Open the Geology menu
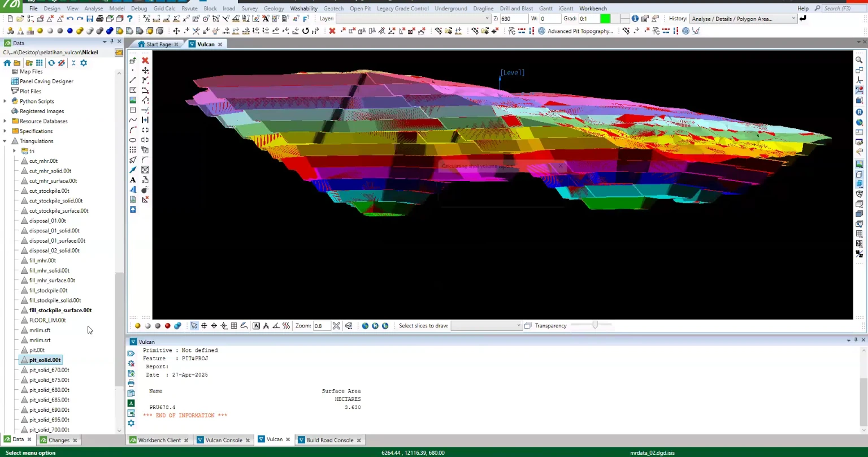868x457 pixels. 274,8
